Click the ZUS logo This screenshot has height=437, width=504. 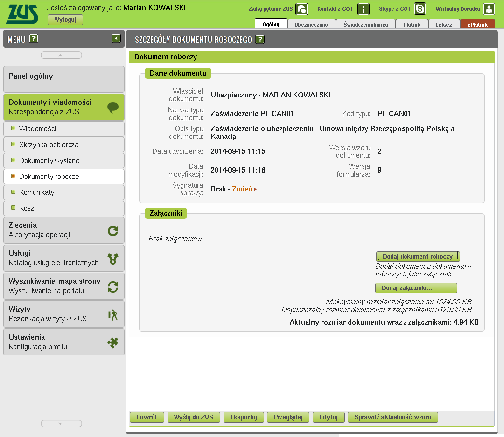click(x=22, y=14)
